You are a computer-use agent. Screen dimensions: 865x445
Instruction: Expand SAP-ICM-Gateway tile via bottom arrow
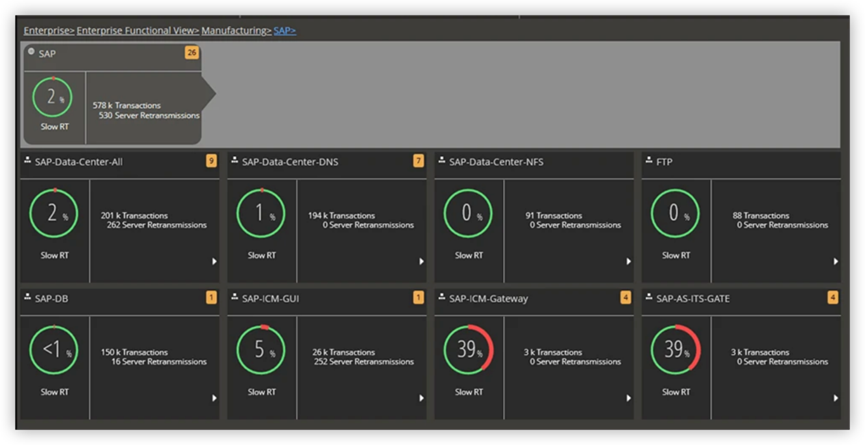point(628,398)
